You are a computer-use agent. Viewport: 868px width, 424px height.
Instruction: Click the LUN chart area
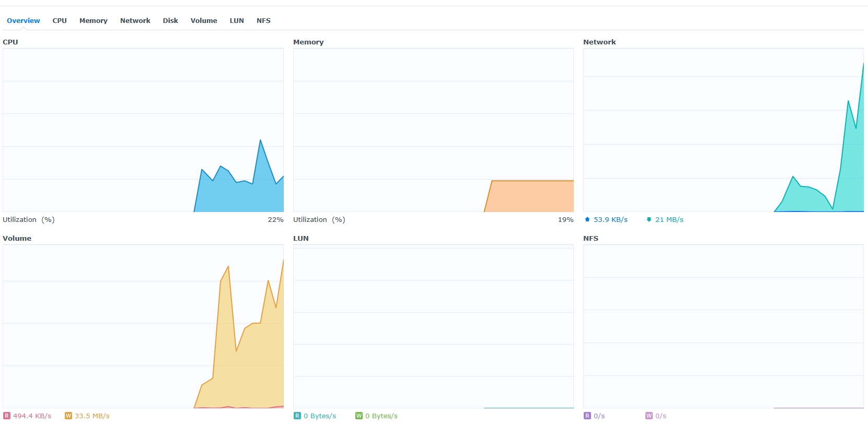tap(433, 326)
